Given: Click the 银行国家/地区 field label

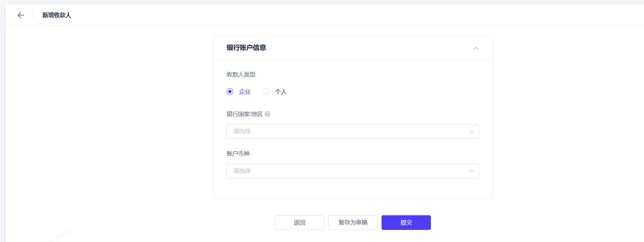Looking at the screenshot, I should pos(245,114).
